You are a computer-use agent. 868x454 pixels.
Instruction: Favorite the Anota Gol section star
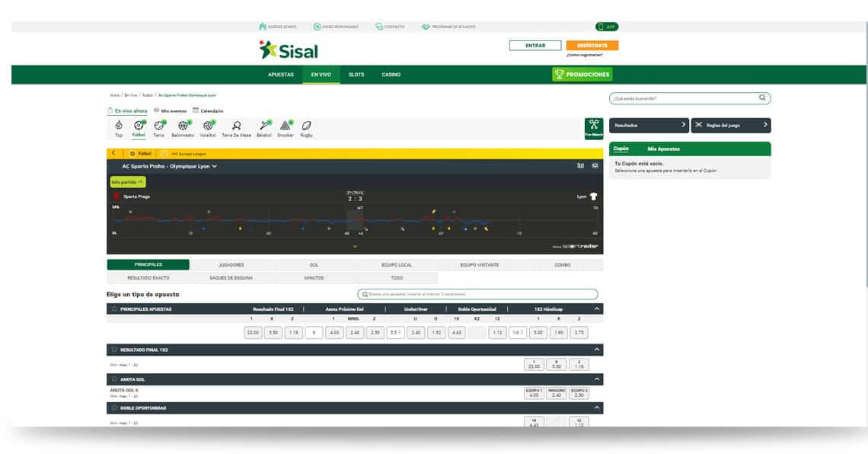[x=114, y=379]
